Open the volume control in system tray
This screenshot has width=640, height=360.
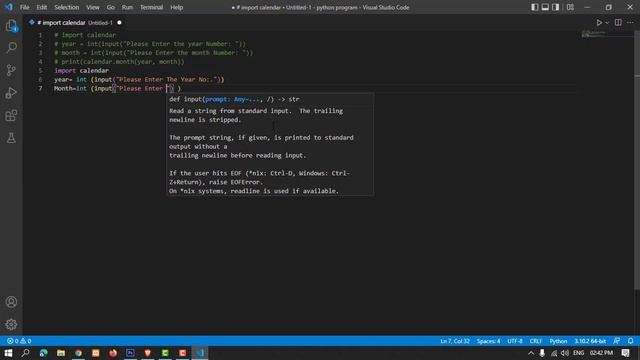point(565,353)
